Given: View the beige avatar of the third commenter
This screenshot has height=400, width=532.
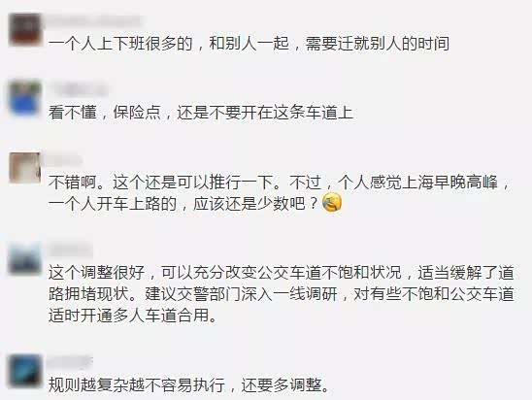Looking at the screenshot, I should tap(24, 168).
